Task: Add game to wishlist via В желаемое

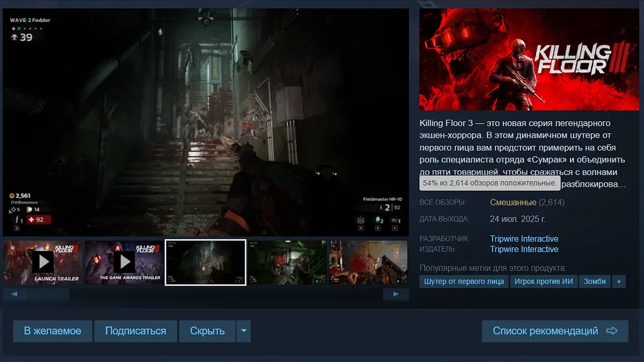Action: tap(53, 331)
